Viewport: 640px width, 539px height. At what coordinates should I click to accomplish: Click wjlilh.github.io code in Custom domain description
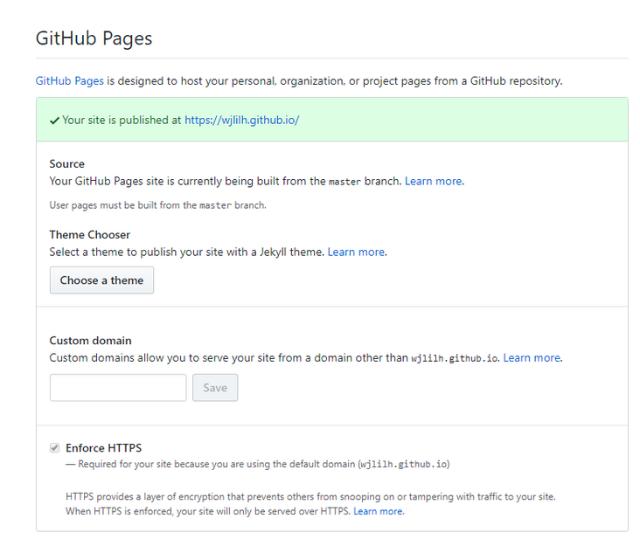454,359
